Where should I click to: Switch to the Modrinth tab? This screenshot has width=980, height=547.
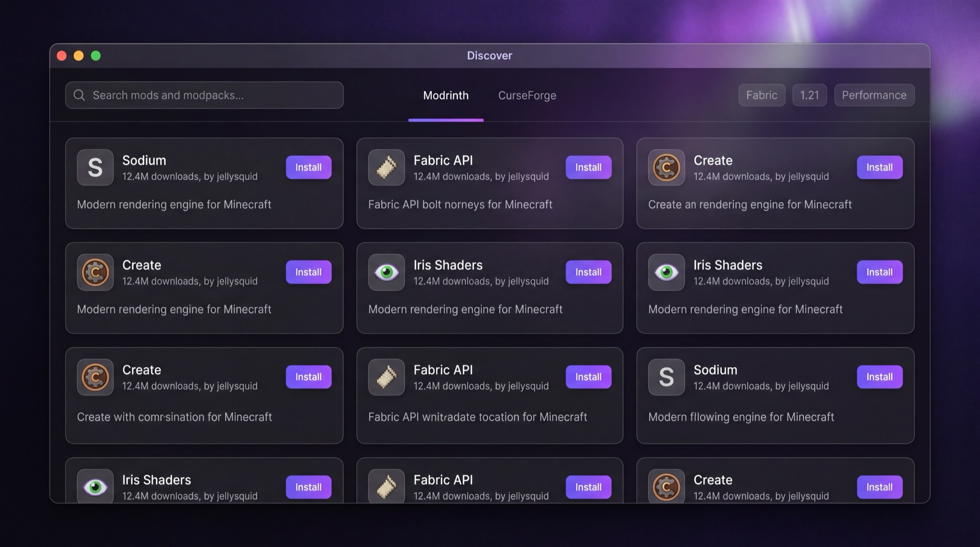click(446, 96)
